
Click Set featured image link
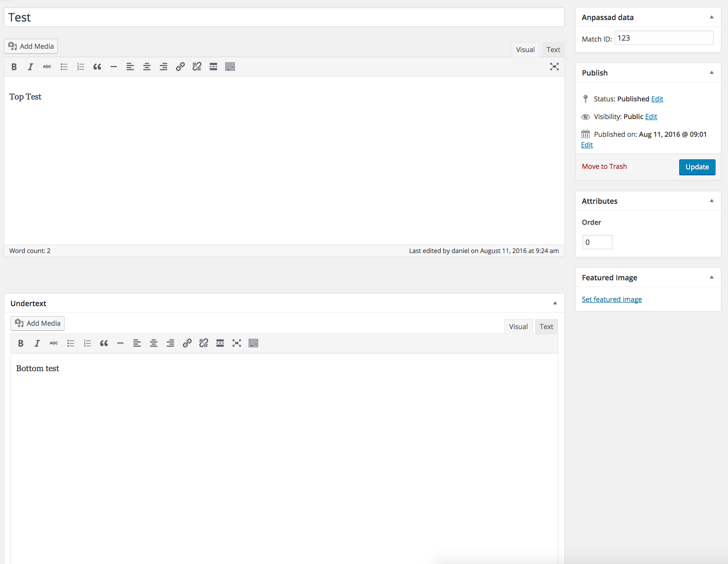612,299
